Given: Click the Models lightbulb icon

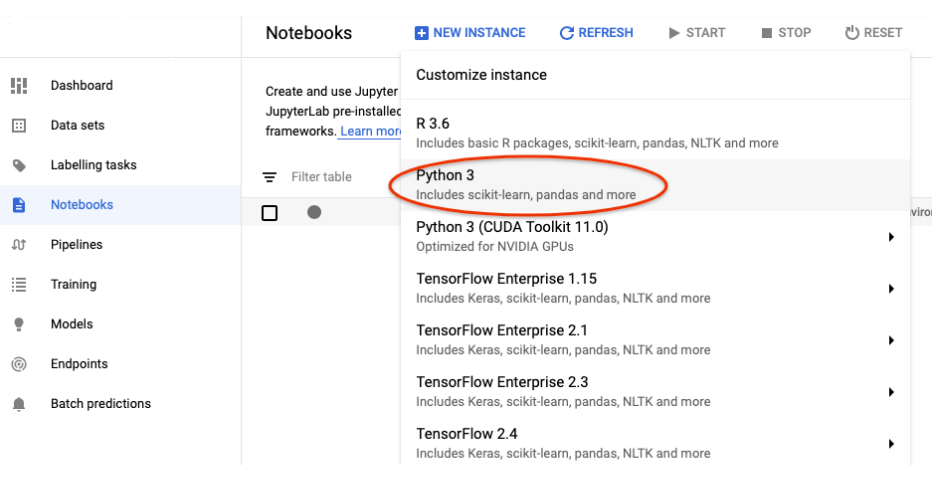Looking at the screenshot, I should coord(19,324).
